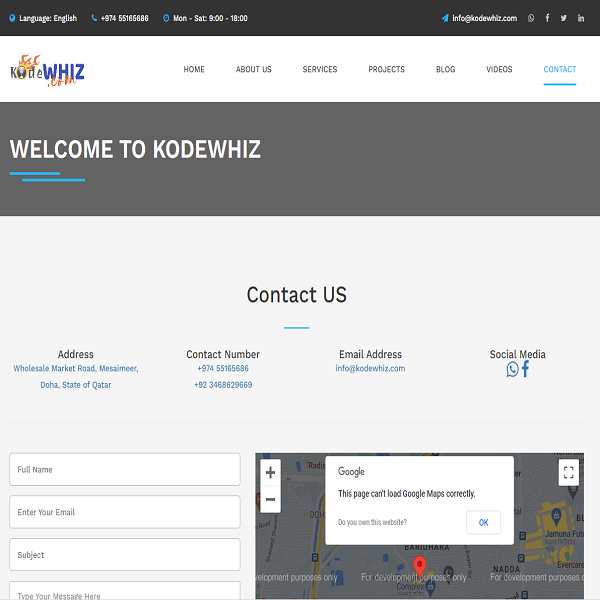Open Facebook icon under Social Media

coord(525,369)
